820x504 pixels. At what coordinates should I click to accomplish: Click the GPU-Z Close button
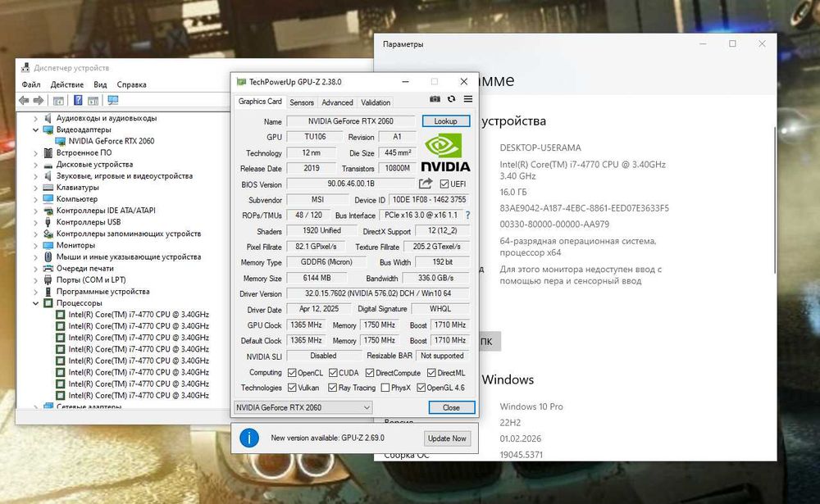coord(451,407)
